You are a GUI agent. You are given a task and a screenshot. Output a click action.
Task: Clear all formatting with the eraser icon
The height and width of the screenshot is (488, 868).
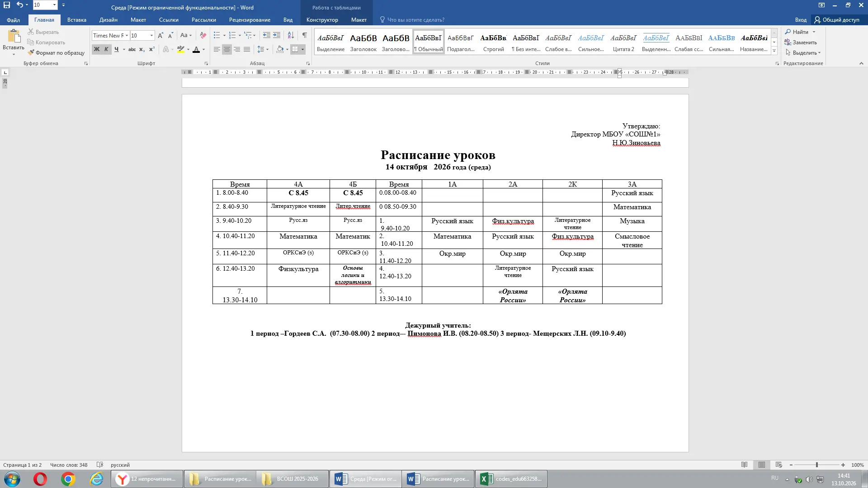pyautogui.click(x=203, y=35)
